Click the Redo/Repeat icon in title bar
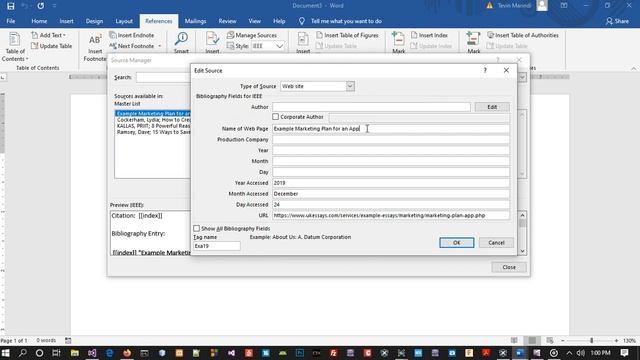The width and height of the screenshot is (640, 360). pyautogui.click(x=40, y=6)
